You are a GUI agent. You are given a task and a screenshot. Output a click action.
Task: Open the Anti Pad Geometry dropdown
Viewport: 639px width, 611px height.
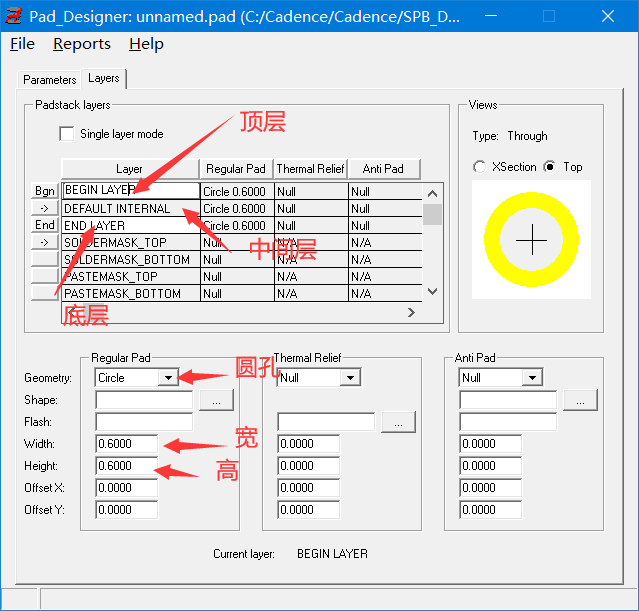[532, 378]
